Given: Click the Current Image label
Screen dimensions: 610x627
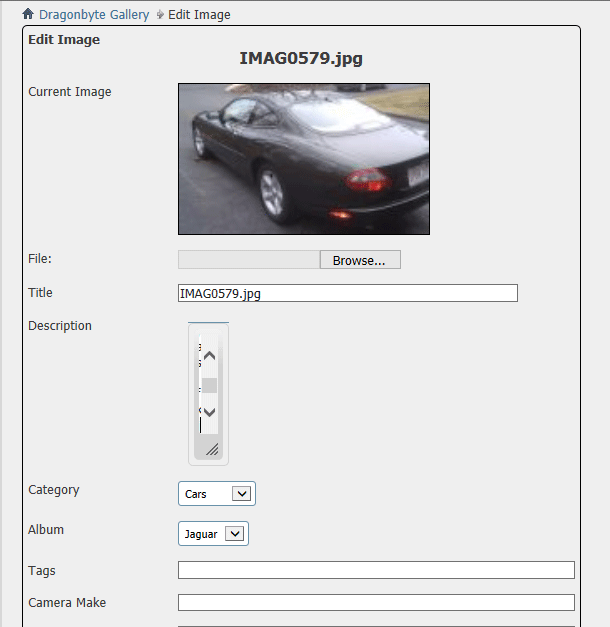Looking at the screenshot, I should [70, 92].
